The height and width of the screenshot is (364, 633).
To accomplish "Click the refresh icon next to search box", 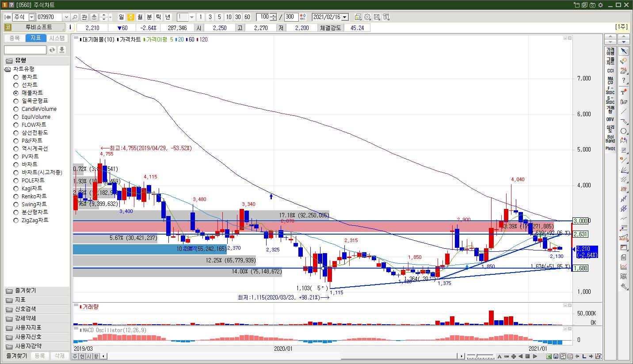I will (x=52, y=50).
